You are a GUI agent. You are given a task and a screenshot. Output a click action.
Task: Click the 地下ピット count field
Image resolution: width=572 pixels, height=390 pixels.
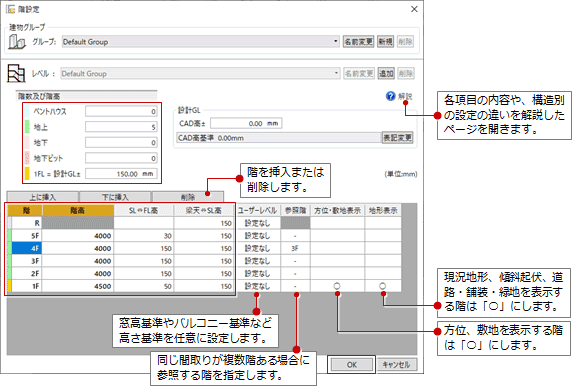(121, 158)
